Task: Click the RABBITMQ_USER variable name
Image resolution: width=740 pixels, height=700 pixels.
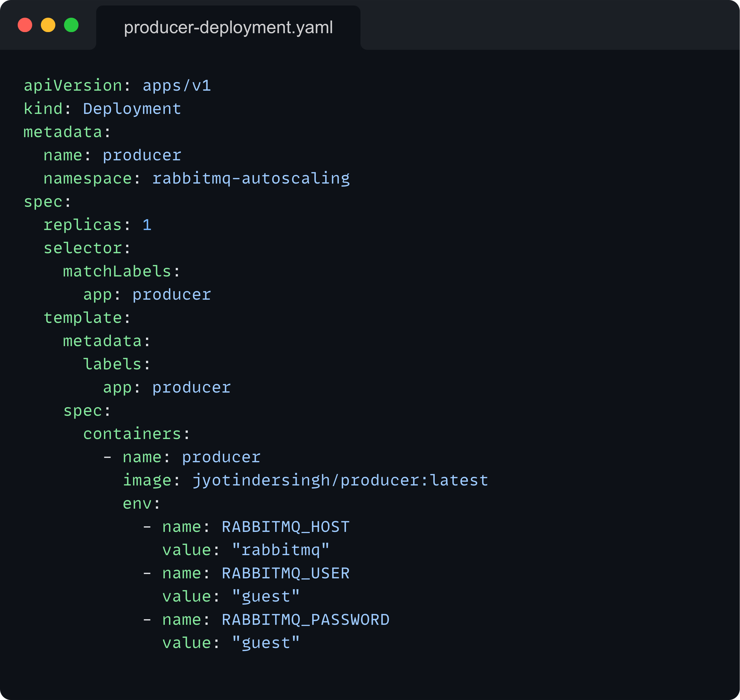Action: 285,573
